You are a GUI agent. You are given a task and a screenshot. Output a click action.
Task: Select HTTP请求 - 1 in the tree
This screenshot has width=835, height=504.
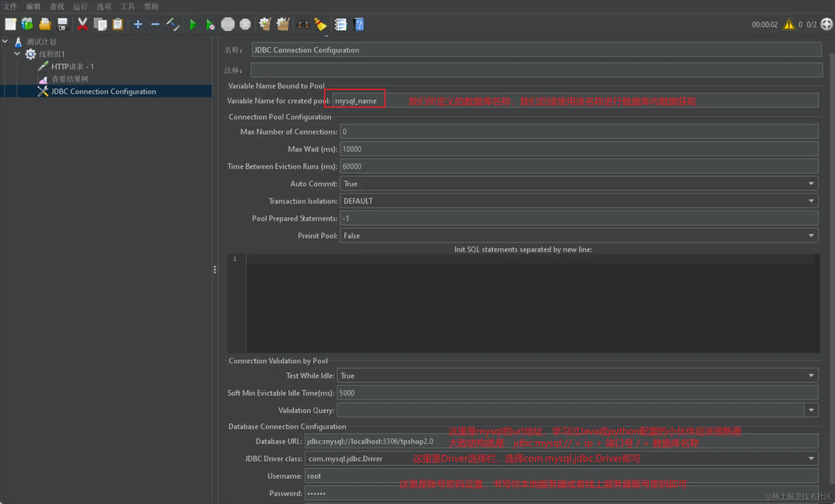pos(72,66)
